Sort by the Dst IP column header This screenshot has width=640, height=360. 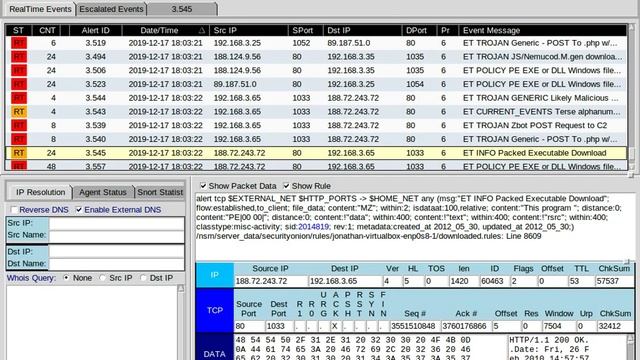(x=362, y=30)
